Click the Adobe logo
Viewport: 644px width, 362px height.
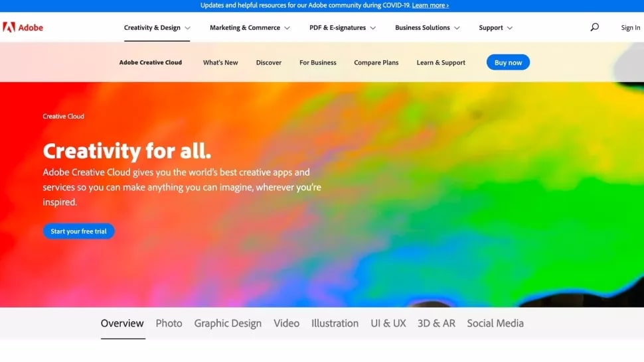(23, 27)
